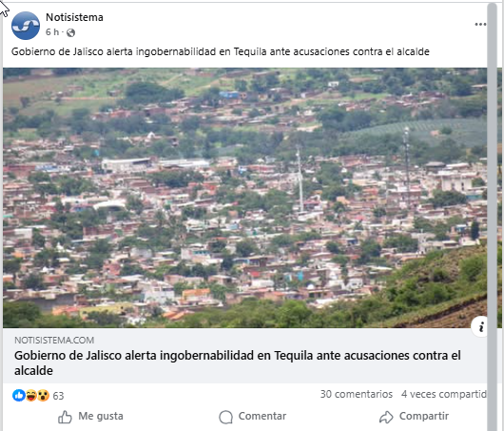Open the 30 comentarios list
Image resolution: width=504 pixels, height=431 pixels.
[357, 394]
